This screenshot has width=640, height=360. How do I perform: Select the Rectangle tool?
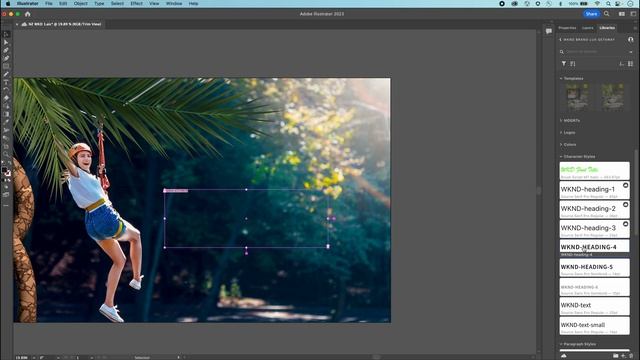click(x=6, y=67)
